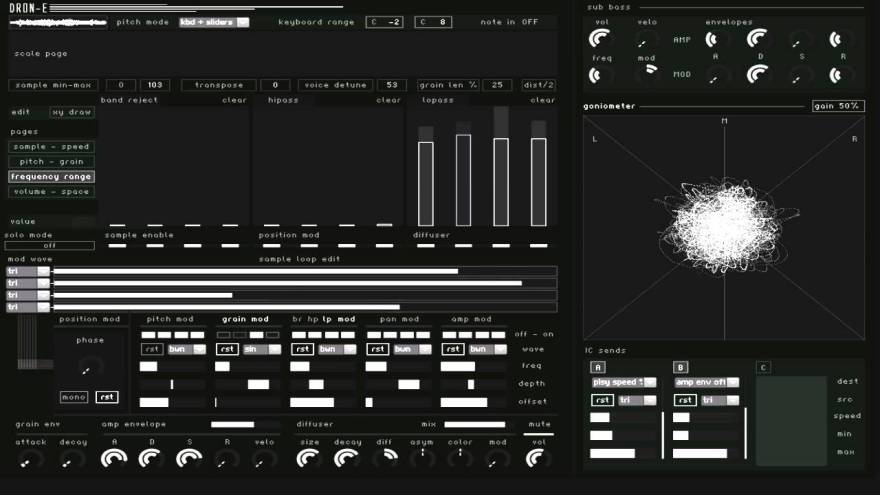This screenshot has height=495, width=880.
Task: Open the pitch - grain page
Action: coord(51,162)
